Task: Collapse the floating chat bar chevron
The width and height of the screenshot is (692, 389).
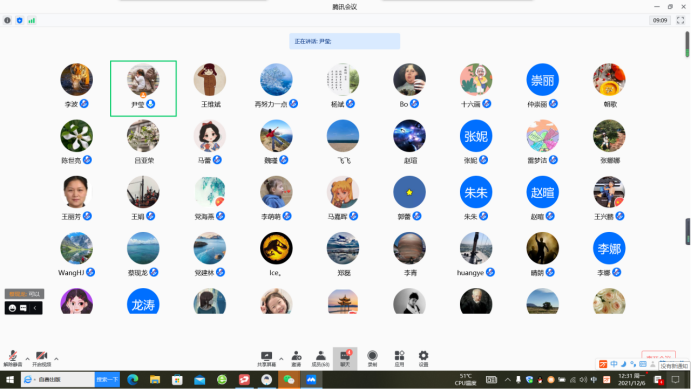Action: point(35,308)
